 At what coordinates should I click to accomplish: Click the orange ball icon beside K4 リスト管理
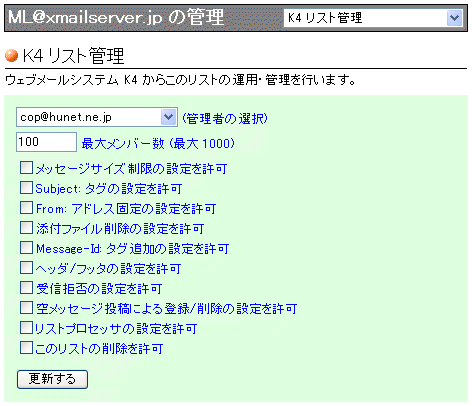[12, 55]
